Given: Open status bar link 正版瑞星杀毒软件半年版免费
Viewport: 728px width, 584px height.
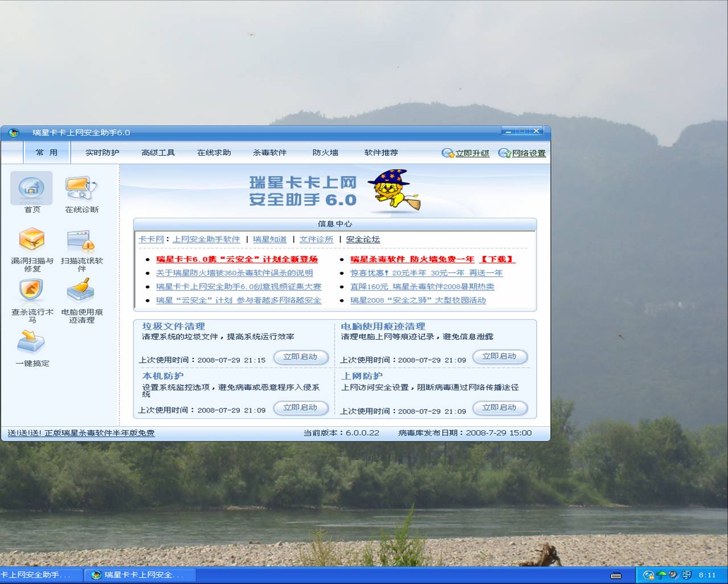Looking at the screenshot, I should pyautogui.click(x=80, y=433).
